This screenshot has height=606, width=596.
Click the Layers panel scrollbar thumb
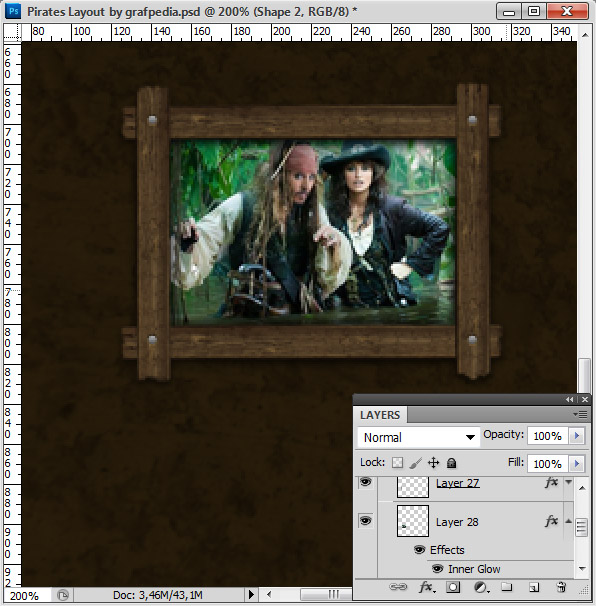pos(582,527)
